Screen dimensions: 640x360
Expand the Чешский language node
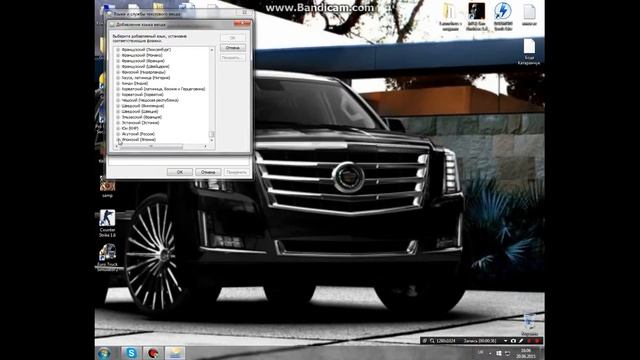(118, 100)
